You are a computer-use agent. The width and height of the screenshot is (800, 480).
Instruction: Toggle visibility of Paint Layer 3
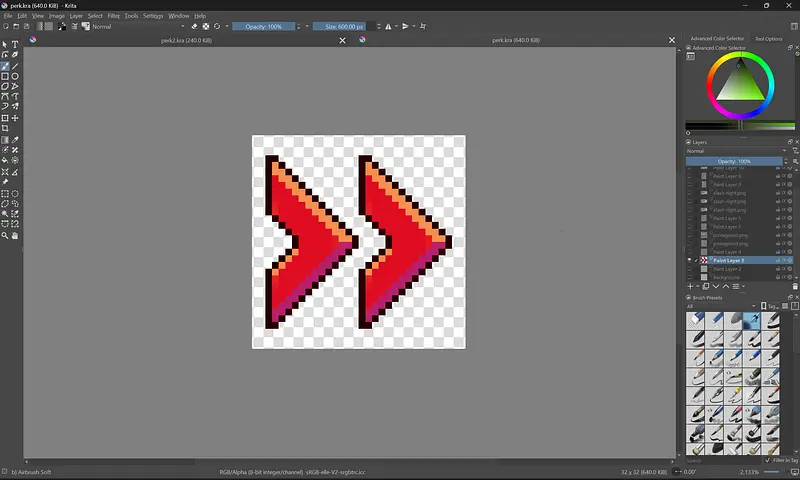[690, 260]
